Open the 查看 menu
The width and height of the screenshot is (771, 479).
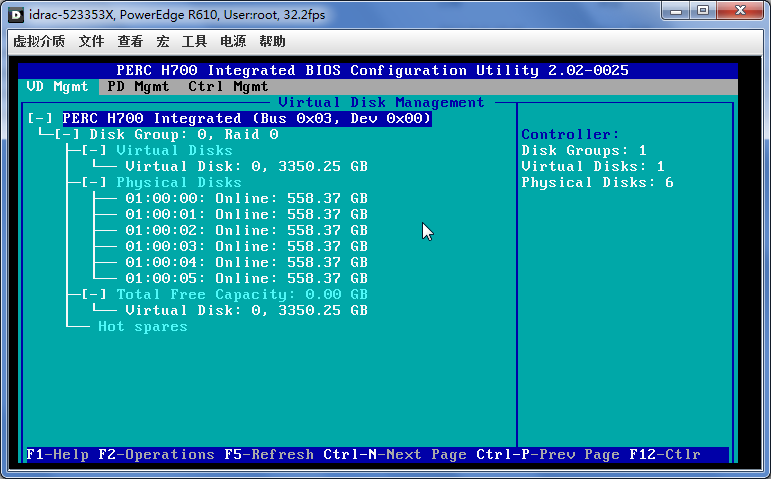[130, 41]
